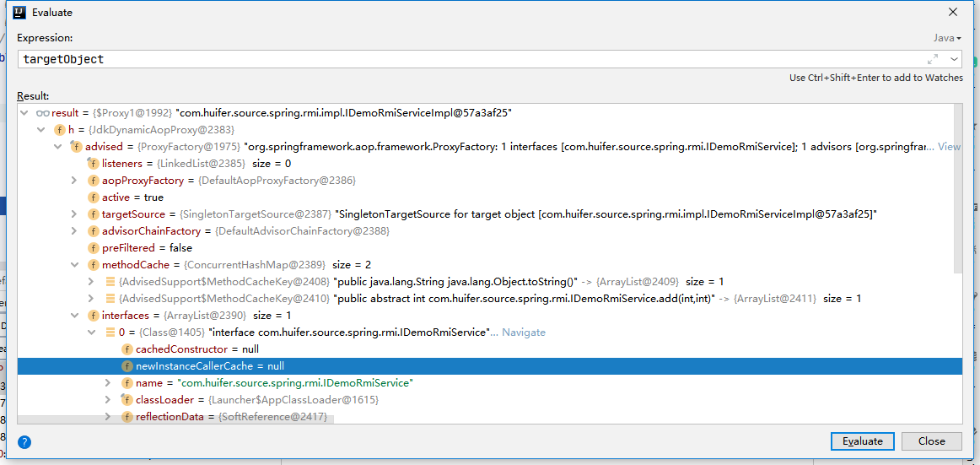
Task: Collapse the methodCache node
Action: click(74, 265)
